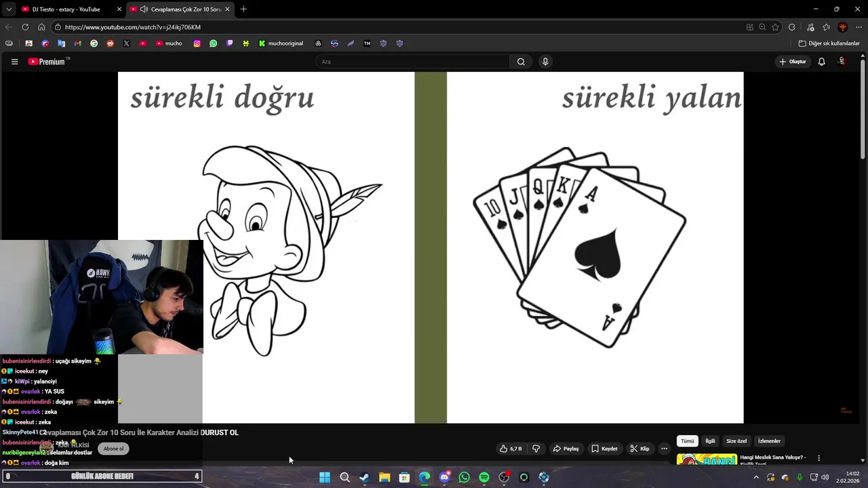Image resolution: width=868 pixels, height=488 pixels.
Task: Save the video with Kaydet button
Action: [604, 449]
